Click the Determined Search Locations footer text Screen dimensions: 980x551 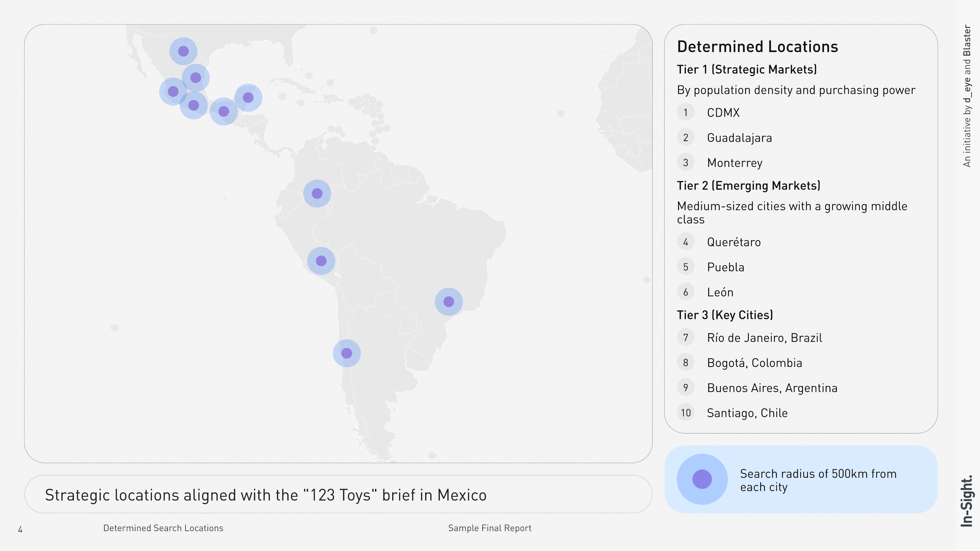[x=163, y=528]
